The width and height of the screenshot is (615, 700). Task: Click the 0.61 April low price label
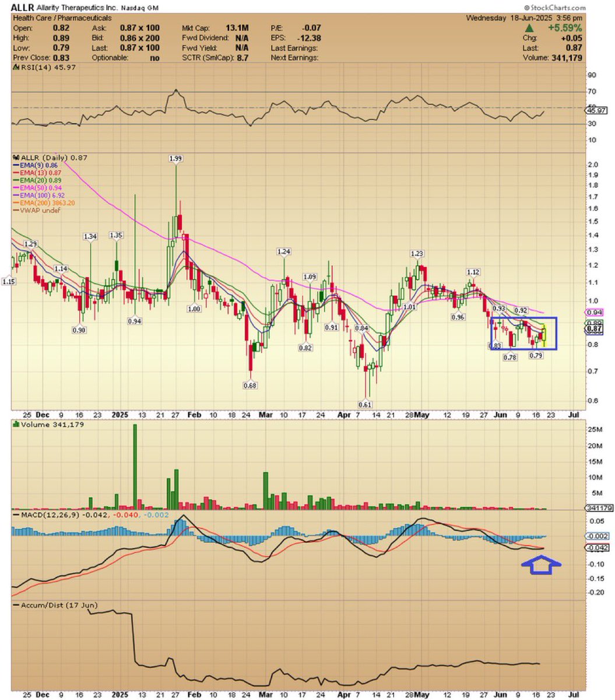point(365,404)
